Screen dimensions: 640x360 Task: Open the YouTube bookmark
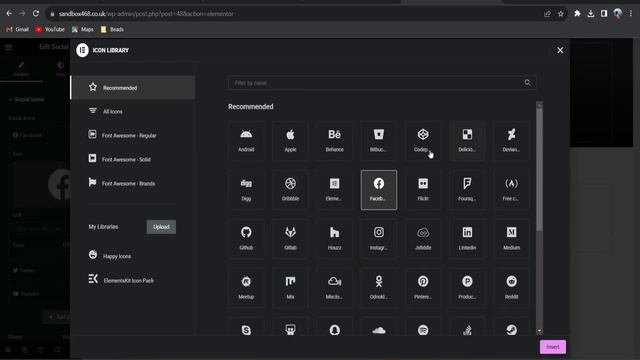[50, 29]
